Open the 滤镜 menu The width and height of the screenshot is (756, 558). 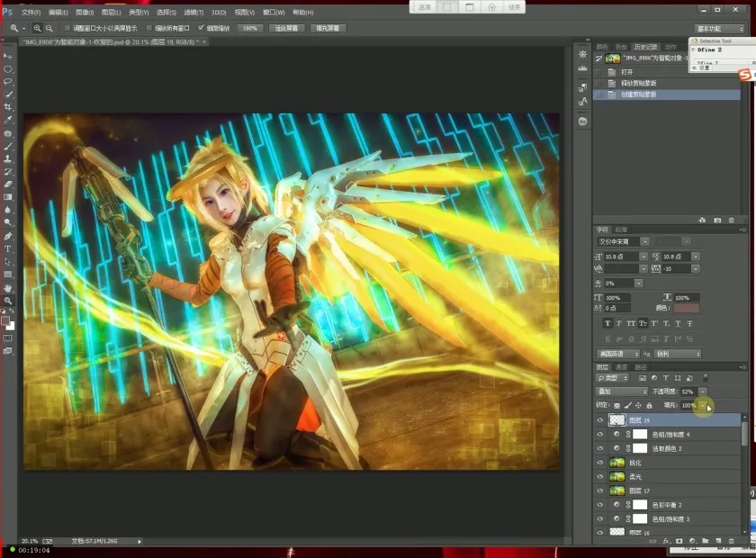pyautogui.click(x=193, y=13)
